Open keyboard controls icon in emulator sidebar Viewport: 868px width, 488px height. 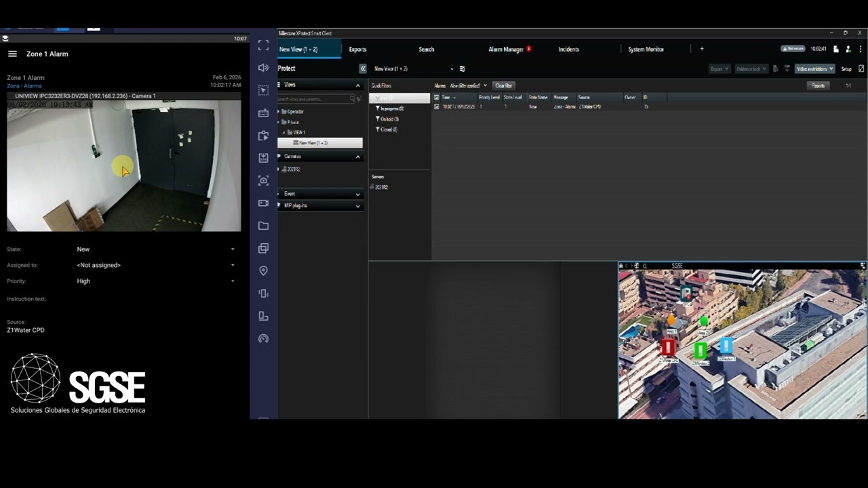[264, 113]
